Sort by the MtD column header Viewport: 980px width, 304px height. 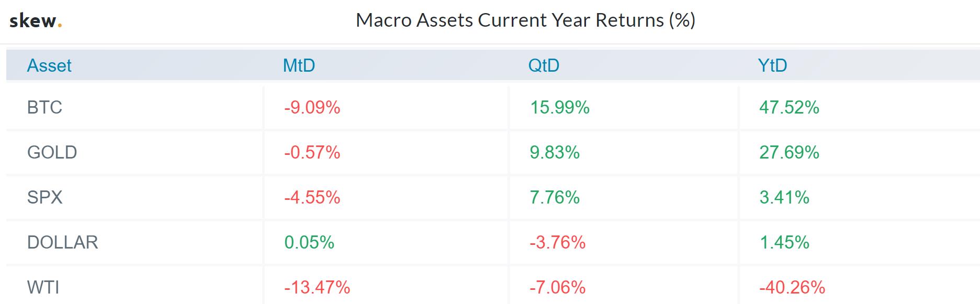(299, 66)
